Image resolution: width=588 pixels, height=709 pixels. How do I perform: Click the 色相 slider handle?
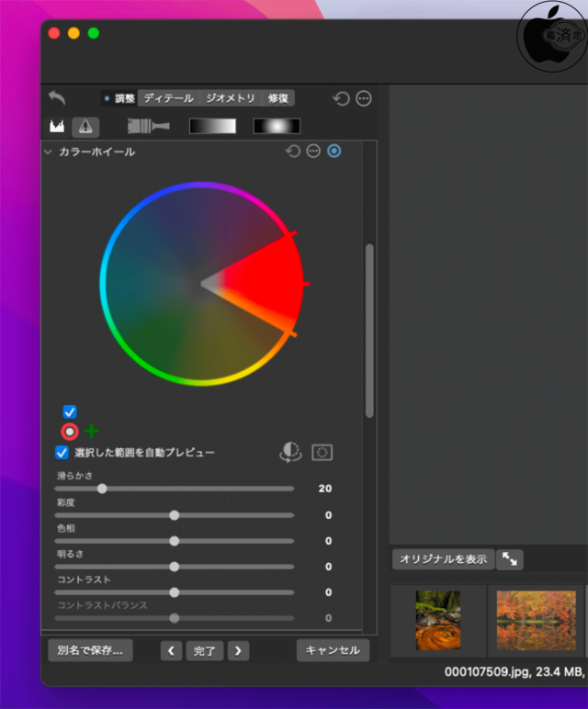[175, 541]
